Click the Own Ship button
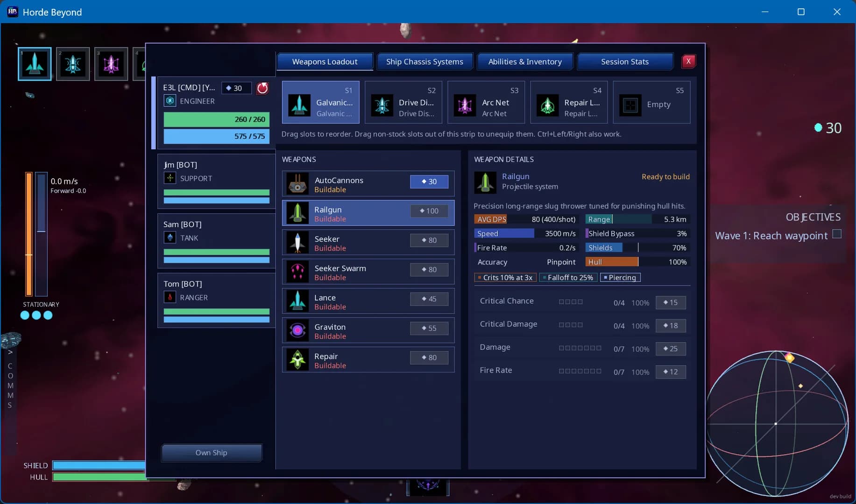Screen dimensions: 856x504 (x=212, y=453)
